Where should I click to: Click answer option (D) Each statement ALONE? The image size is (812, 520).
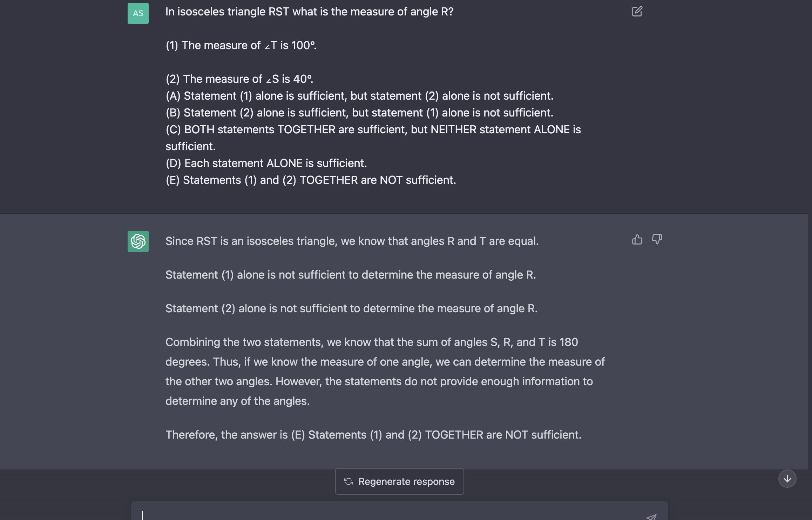pos(266,164)
